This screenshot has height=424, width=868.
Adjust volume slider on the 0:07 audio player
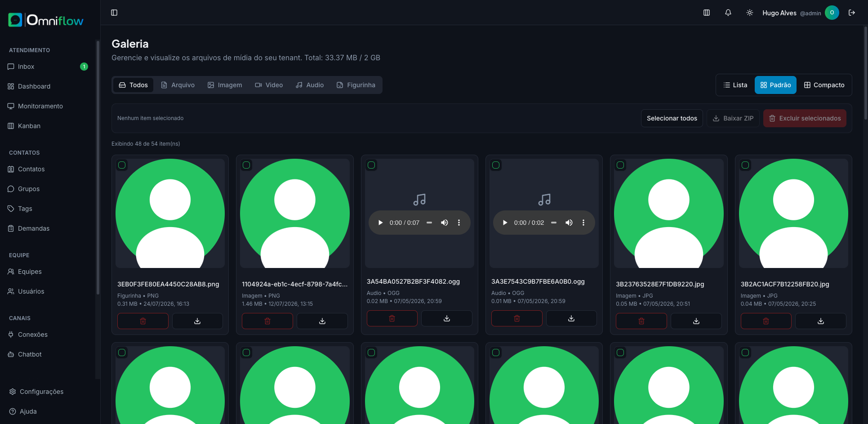pyautogui.click(x=429, y=223)
